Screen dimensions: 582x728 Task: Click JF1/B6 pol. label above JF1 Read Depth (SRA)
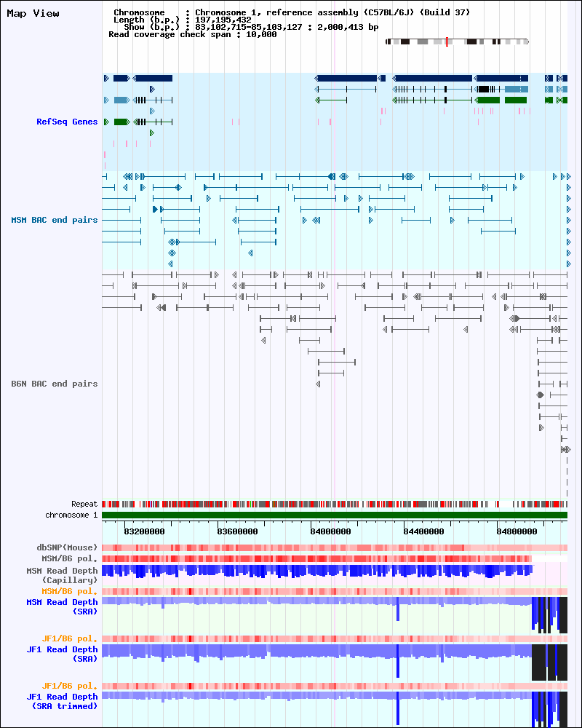(70, 639)
